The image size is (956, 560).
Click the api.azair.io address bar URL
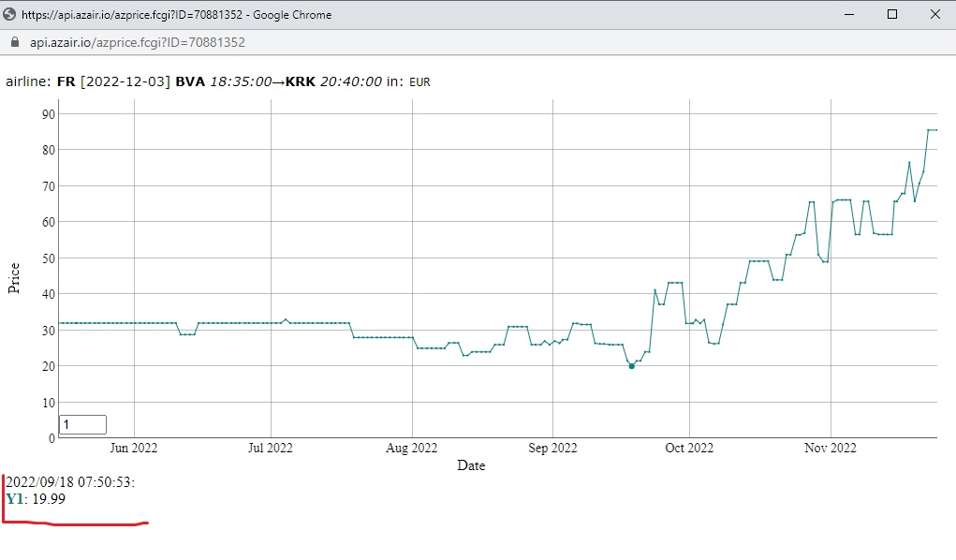138,42
